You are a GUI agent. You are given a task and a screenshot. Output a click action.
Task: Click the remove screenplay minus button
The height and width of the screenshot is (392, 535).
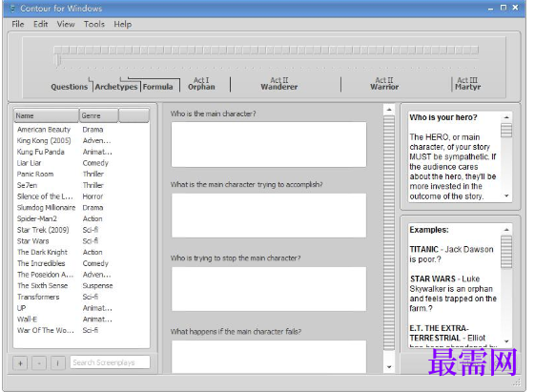(39, 363)
